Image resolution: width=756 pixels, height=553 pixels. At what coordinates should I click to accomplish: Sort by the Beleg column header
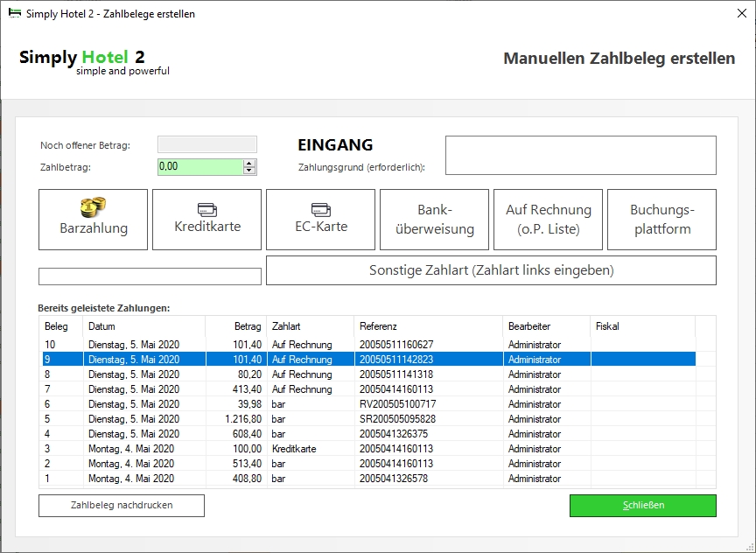click(x=60, y=326)
